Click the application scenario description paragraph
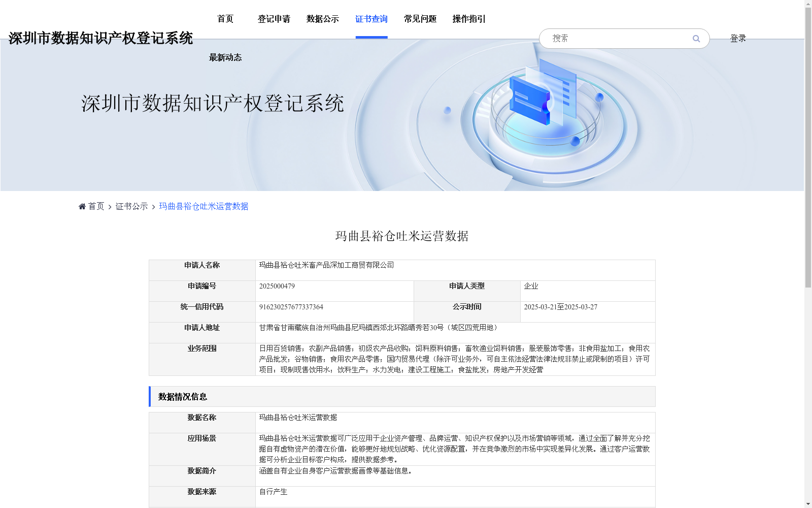Screen dimensions: 812x508 pyautogui.click(x=455, y=449)
